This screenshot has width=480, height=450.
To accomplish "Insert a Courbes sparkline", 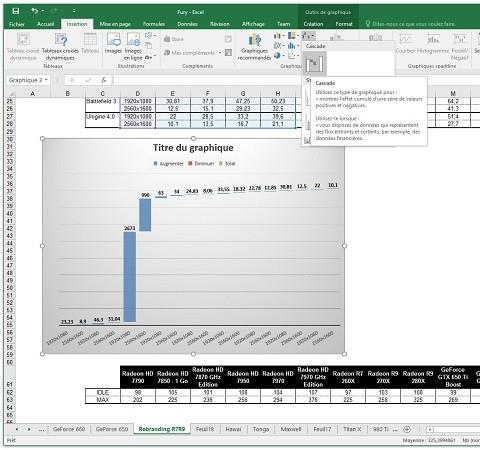I will click(405, 43).
